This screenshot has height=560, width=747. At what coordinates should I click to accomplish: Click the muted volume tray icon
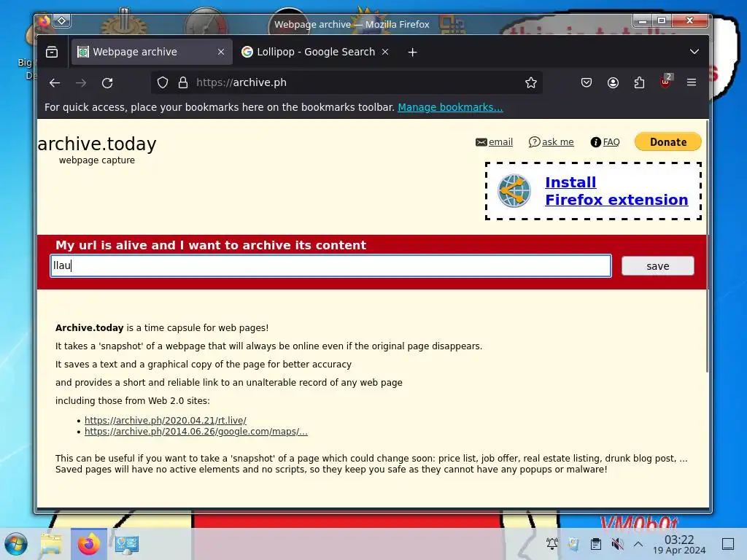(617, 544)
